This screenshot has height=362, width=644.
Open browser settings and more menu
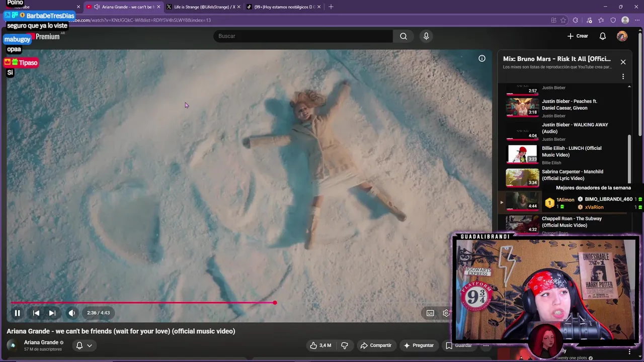pos(637,20)
